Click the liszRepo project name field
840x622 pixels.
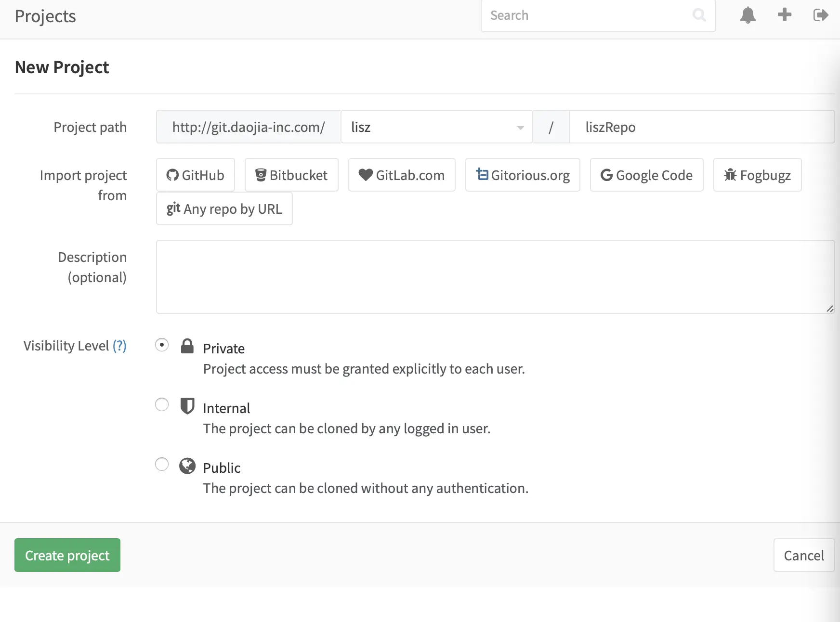tap(701, 127)
